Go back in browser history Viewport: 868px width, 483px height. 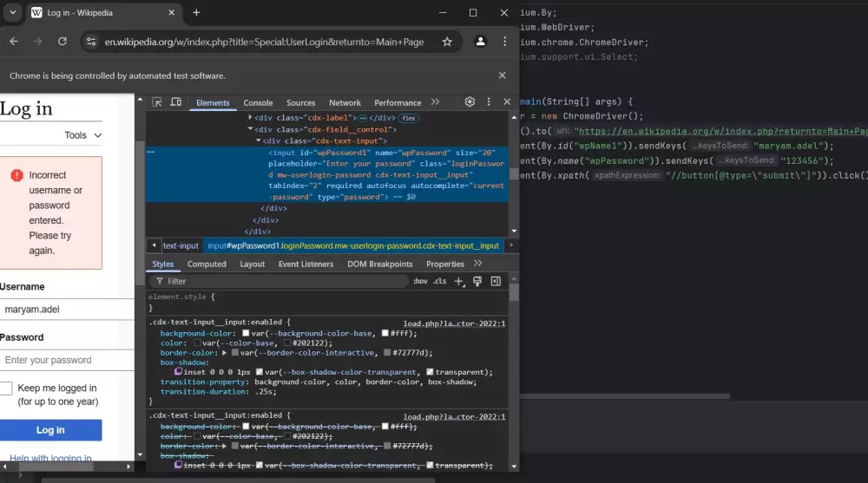14,42
